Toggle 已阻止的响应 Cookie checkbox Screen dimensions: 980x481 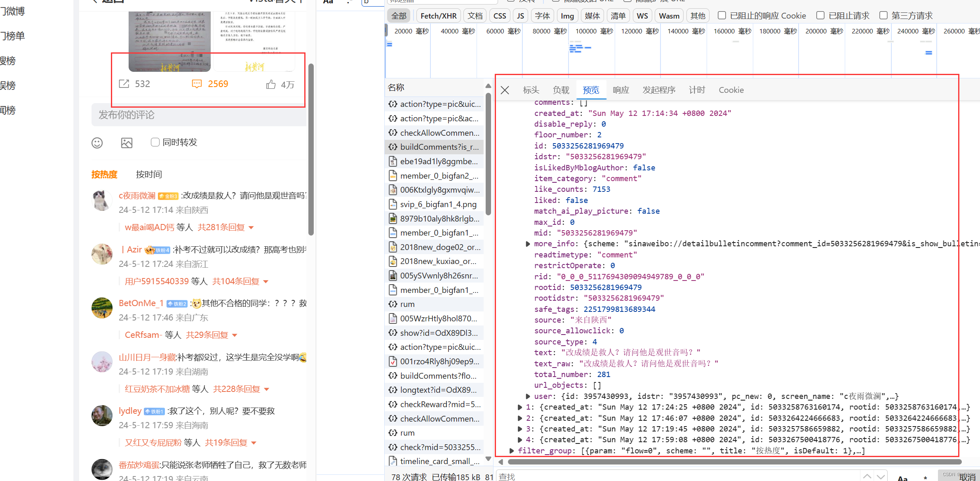pos(722,16)
